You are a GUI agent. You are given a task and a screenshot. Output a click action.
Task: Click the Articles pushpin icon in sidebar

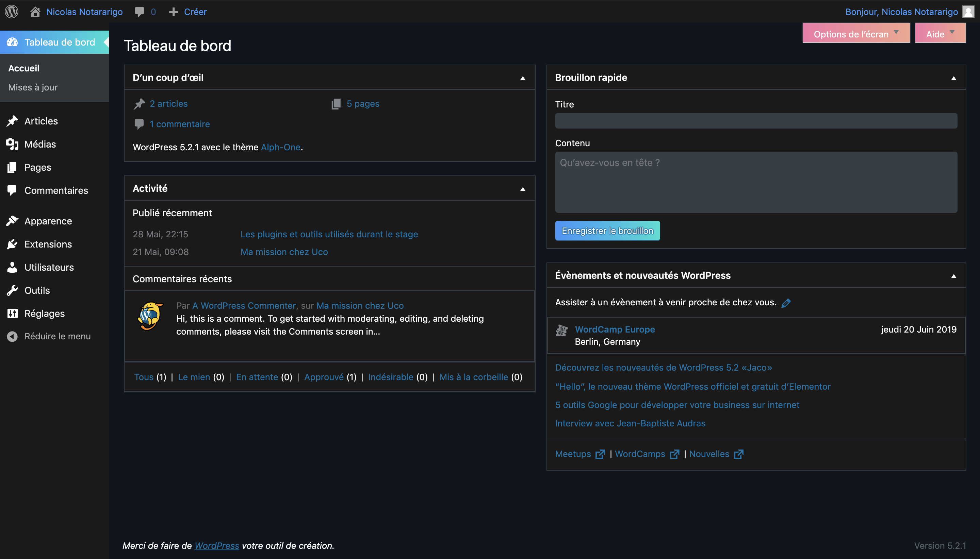point(12,121)
